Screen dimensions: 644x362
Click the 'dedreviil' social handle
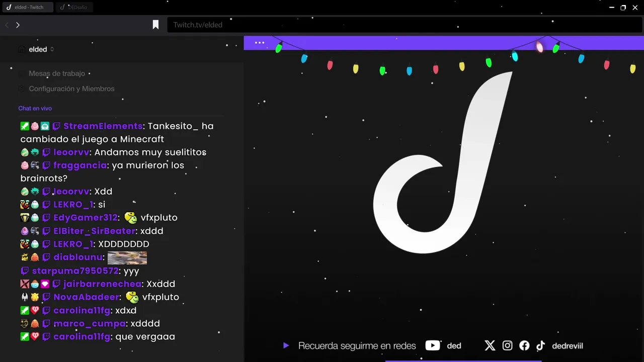(x=568, y=346)
